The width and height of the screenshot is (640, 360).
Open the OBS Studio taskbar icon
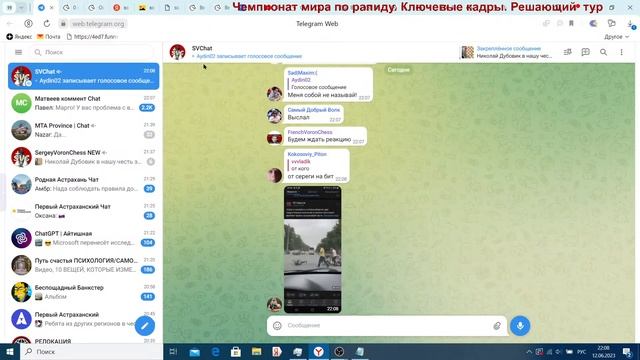pos(339,351)
